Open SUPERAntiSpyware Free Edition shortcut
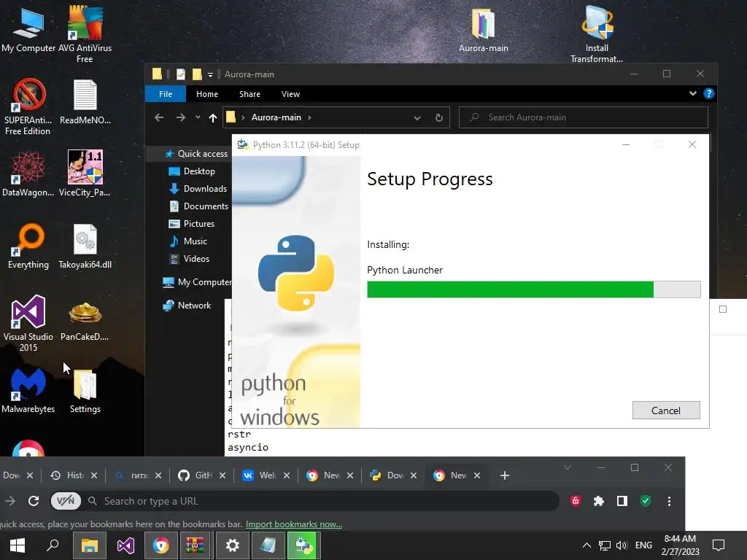Screen dimensions: 747x560 point(28,106)
